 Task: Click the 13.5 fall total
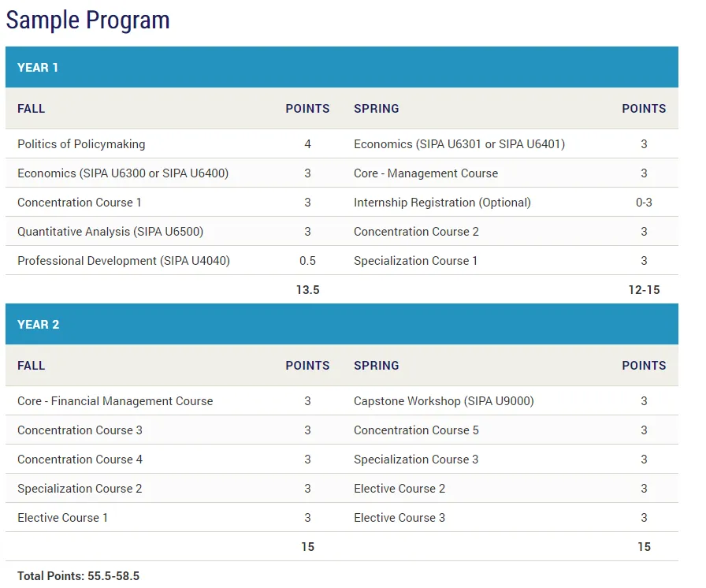307,290
